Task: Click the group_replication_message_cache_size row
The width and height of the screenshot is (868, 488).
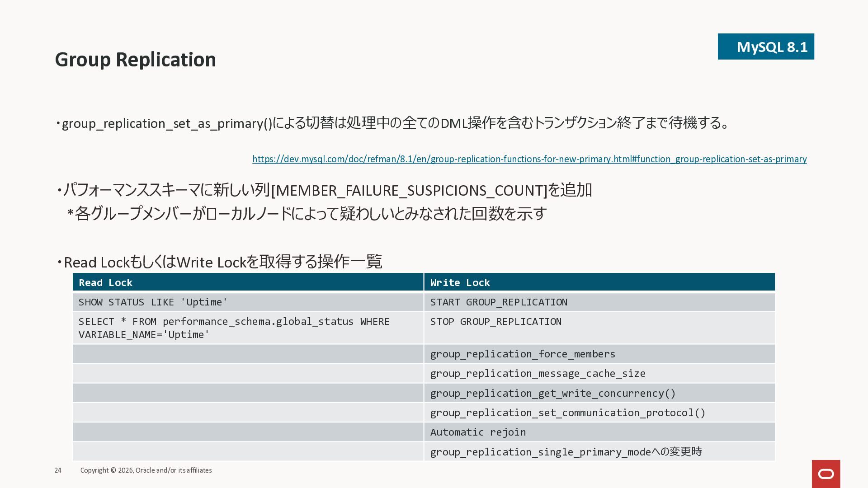Action: [x=538, y=374]
